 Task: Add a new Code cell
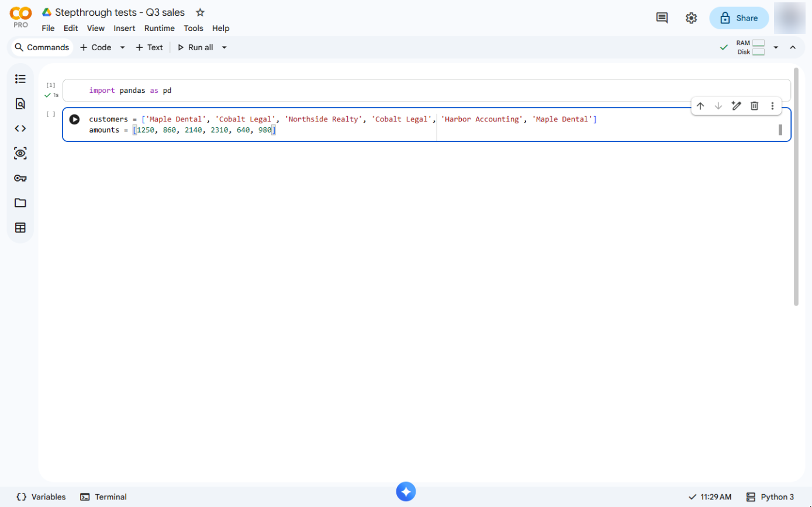(x=95, y=47)
